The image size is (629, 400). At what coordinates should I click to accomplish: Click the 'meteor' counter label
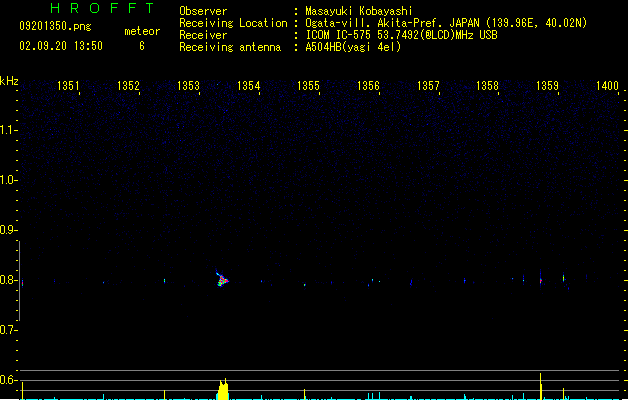[142, 31]
